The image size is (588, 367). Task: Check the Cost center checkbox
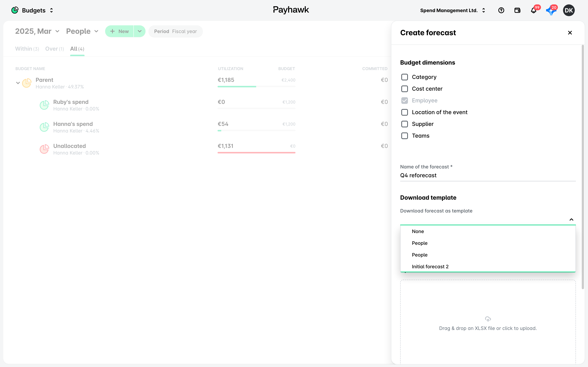pyautogui.click(x=405, y=89)
